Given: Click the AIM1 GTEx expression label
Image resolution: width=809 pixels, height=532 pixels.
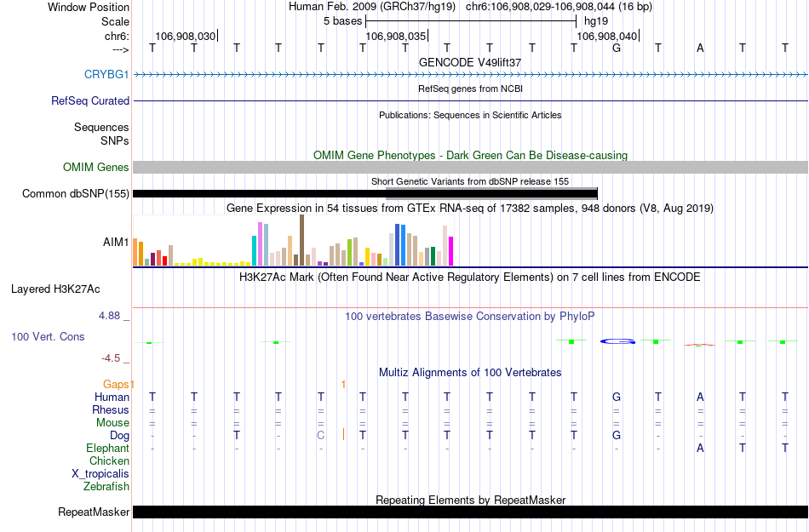Looking at the screenshot, I should coord(116,242).
